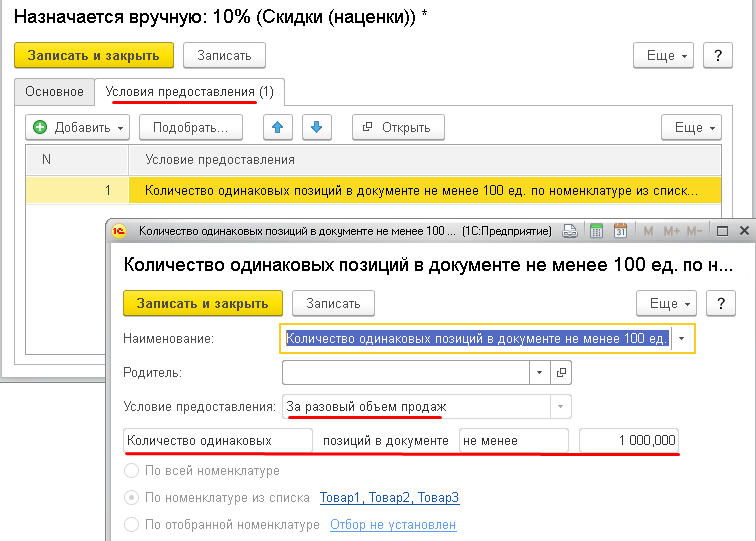Open the Добавить dropdown in conditions list

(x=80, y=127)
